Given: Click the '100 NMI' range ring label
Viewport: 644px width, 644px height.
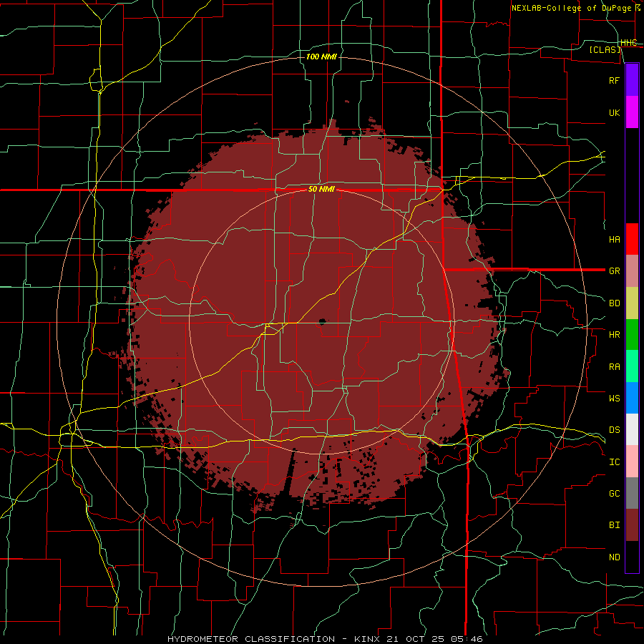Looking at the screenshot, I should [x=321, y=57].
